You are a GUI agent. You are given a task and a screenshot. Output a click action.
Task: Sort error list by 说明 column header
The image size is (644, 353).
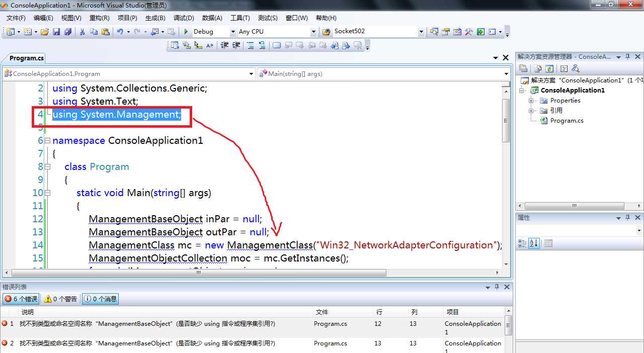165,312
